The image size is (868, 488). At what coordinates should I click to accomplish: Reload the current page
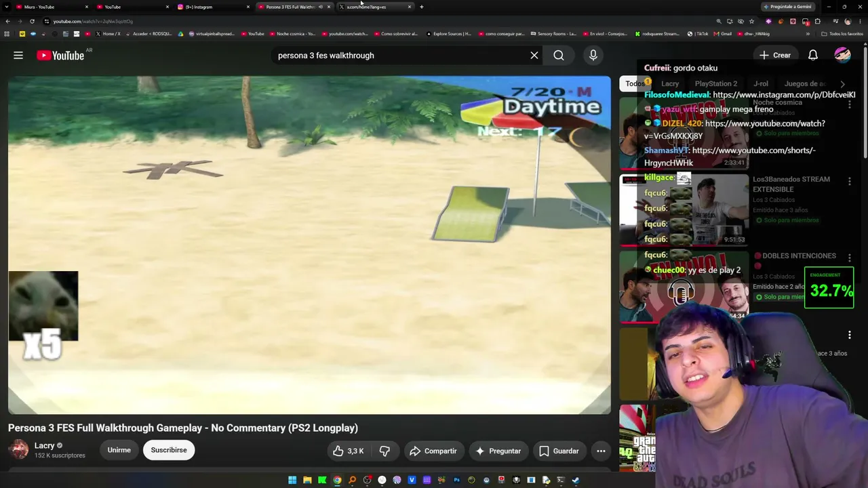coord(32,22)
